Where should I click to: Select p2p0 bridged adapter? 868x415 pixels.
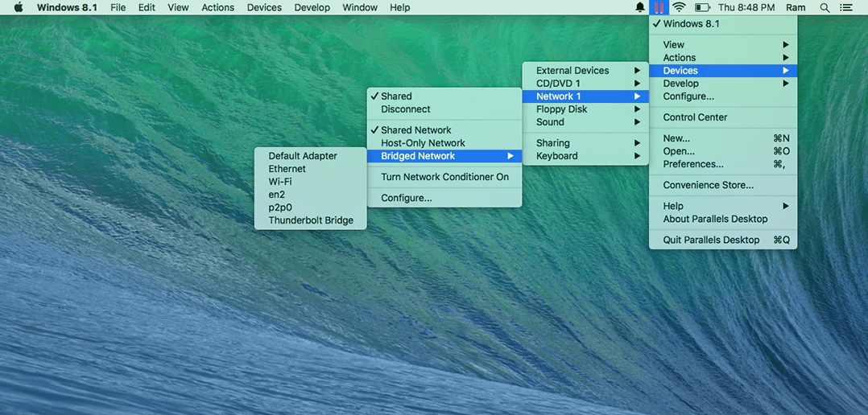(310, 207)
